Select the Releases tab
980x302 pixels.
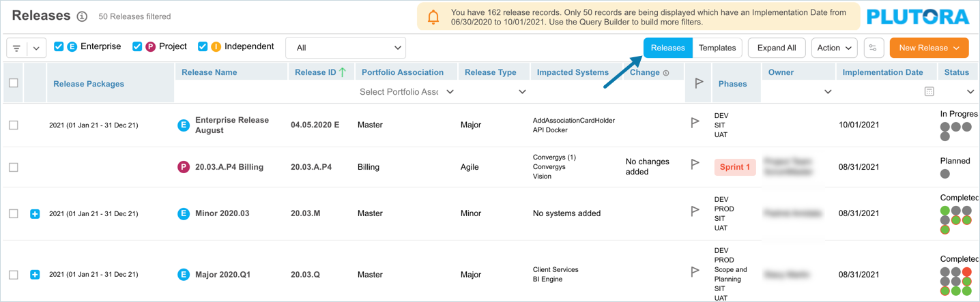pos(667,48)
